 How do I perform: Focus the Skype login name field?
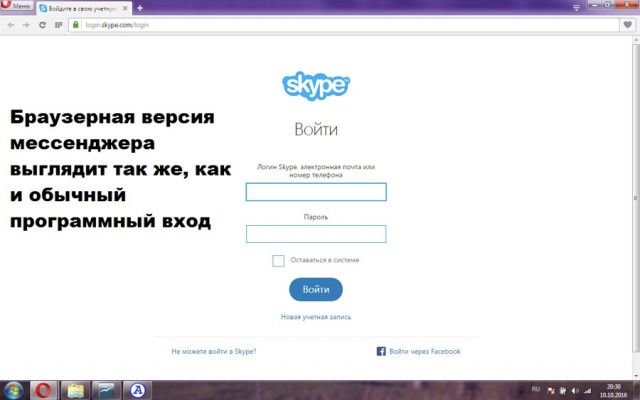point(316,192)
